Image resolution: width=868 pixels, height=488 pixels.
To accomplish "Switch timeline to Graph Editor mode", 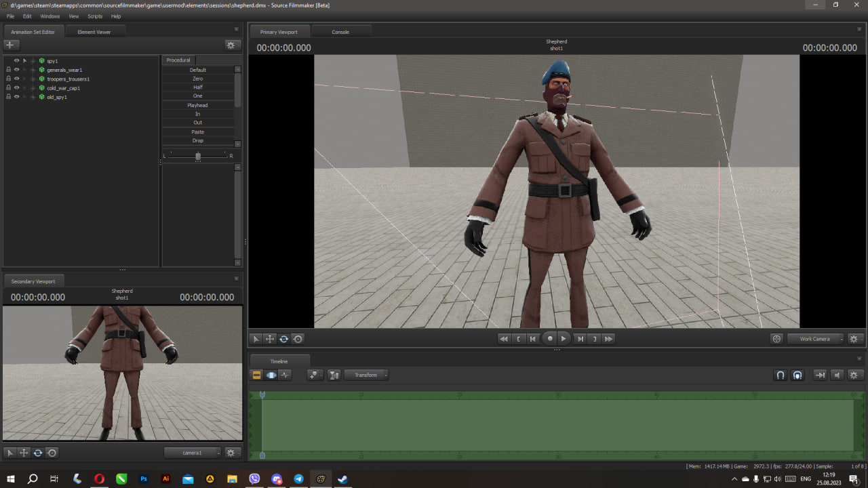I will click(285, 375).
